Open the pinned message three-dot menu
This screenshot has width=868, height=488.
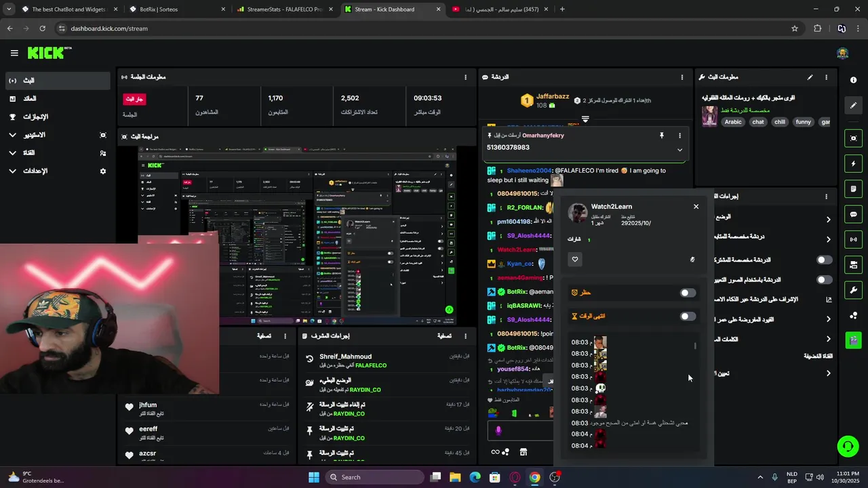click(x=679, y=136)
